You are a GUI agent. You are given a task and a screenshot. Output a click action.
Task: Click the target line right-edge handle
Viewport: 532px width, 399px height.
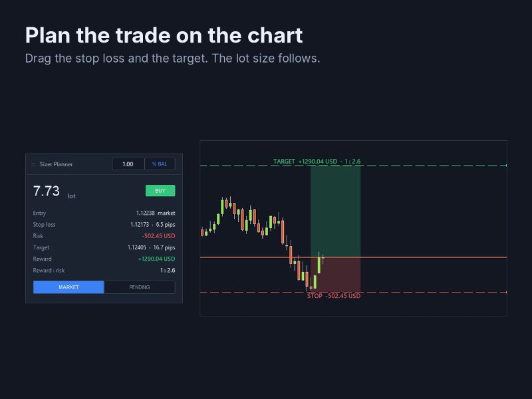(507, 166)
